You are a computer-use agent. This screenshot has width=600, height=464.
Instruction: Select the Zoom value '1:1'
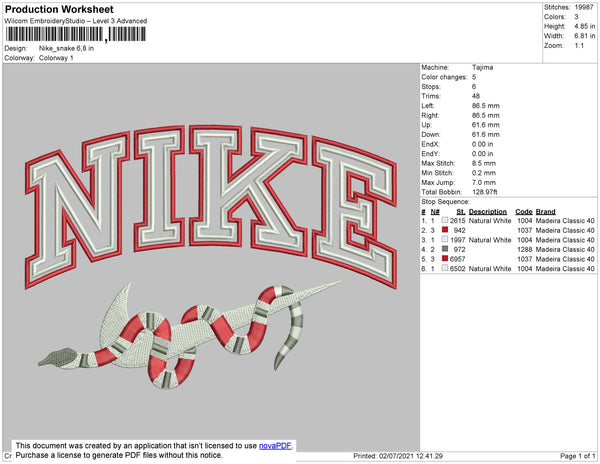click(x=579, y=46)
